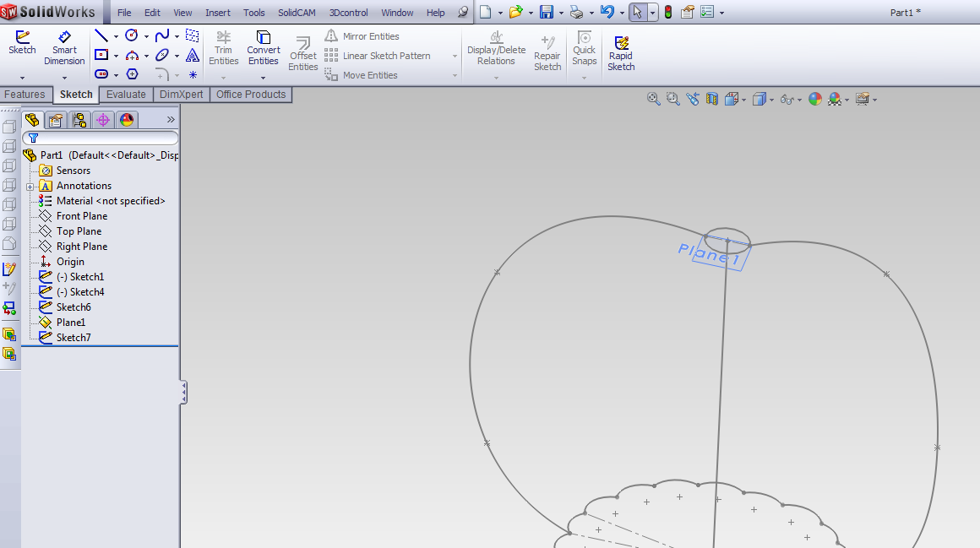Select the Spline tool

click(x=162, y=35)
